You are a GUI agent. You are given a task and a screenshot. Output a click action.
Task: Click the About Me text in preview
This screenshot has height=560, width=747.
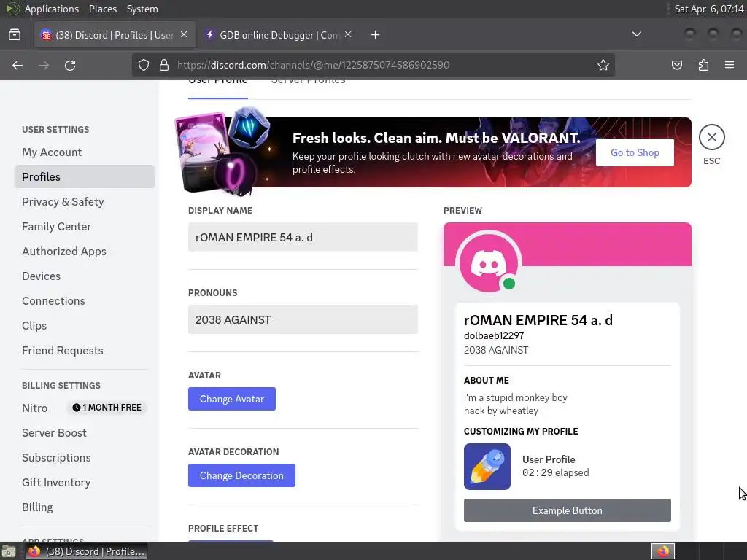516,404
